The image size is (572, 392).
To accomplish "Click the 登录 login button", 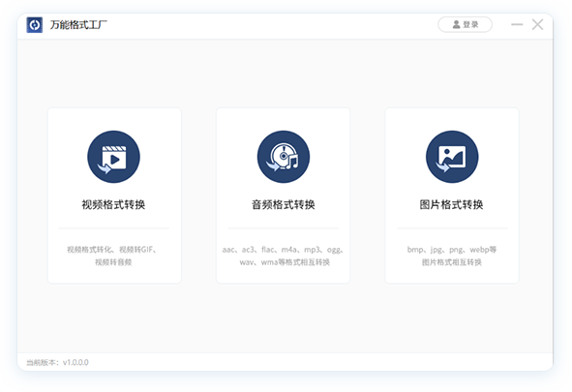I will [466, 24].
